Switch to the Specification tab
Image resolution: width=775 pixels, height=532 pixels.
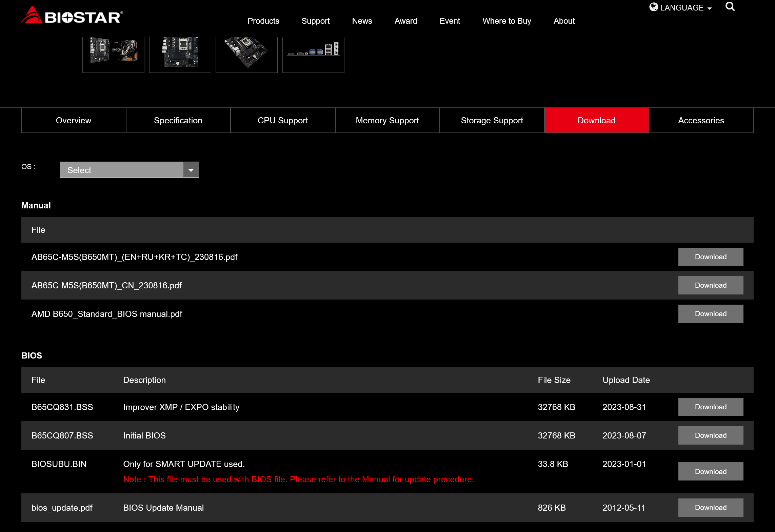coord(178,120)
